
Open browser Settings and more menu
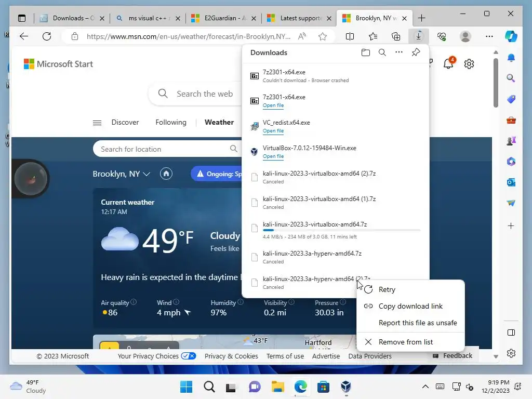coord(489,36)
